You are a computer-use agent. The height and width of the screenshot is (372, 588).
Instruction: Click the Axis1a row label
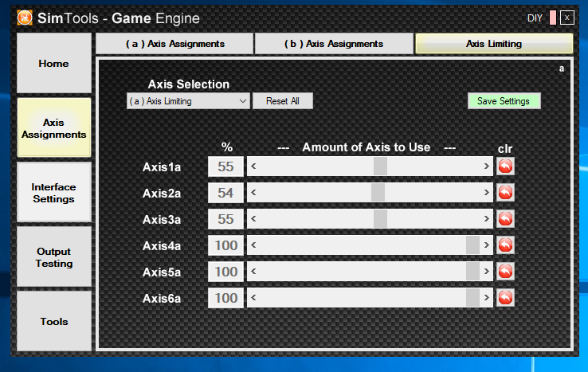162,166
